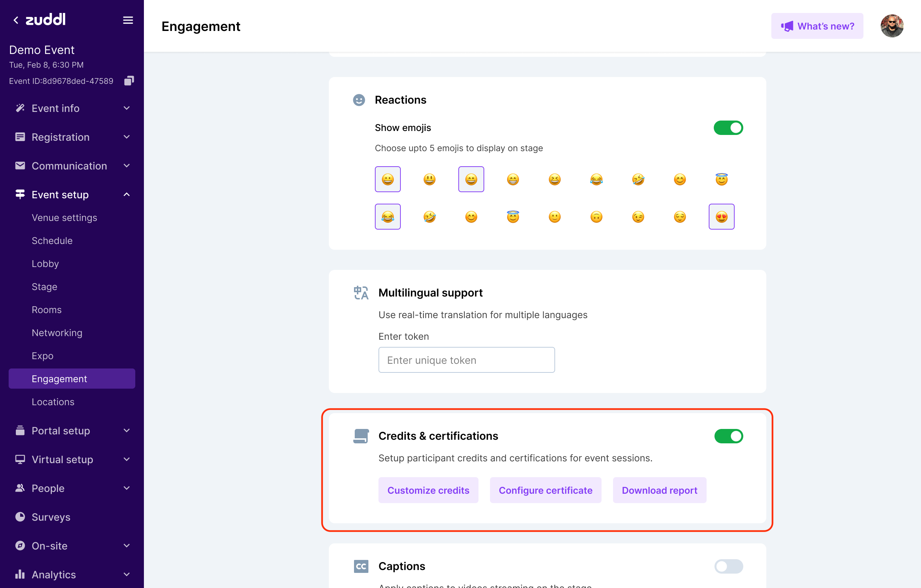Image resolution: width=921 pixels, height=588 pixels.
Task: Click the Customize credits button
Action: [428, 490]
